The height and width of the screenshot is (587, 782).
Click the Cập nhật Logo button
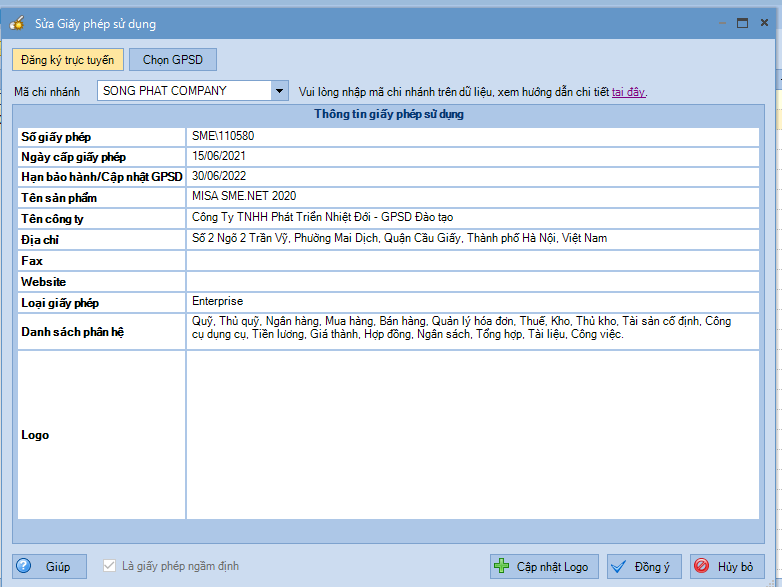tap(544, 567)
